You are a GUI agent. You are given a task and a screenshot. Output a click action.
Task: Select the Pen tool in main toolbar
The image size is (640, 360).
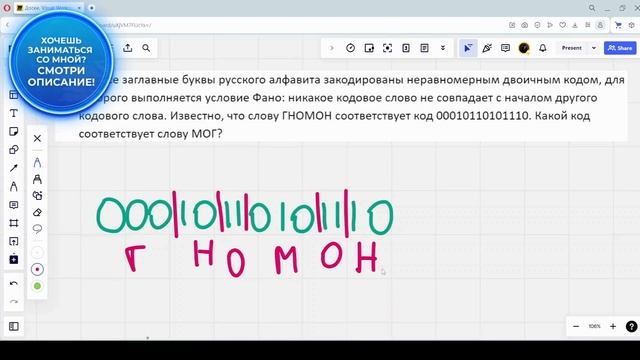click(x=13, y=187)
